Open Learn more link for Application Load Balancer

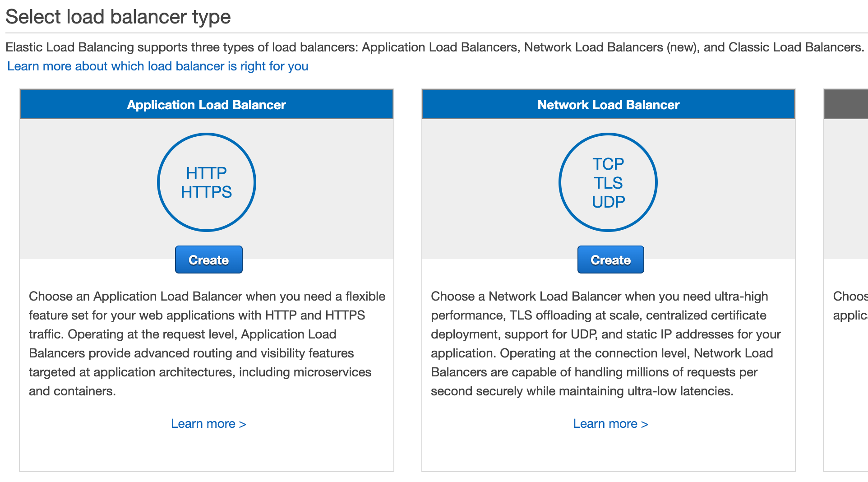(x=208, y=424)
